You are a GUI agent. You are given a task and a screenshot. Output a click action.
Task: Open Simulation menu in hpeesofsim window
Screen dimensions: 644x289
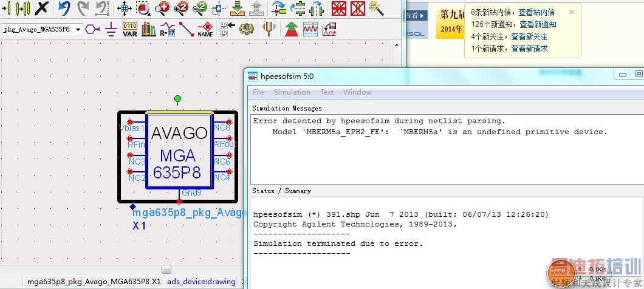coord(292,92)
